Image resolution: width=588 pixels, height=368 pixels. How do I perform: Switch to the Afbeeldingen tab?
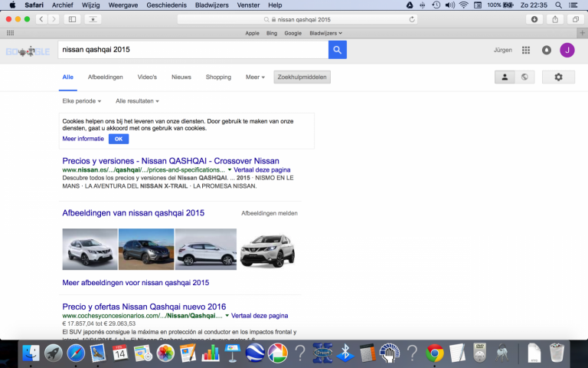tap(105, 77)
